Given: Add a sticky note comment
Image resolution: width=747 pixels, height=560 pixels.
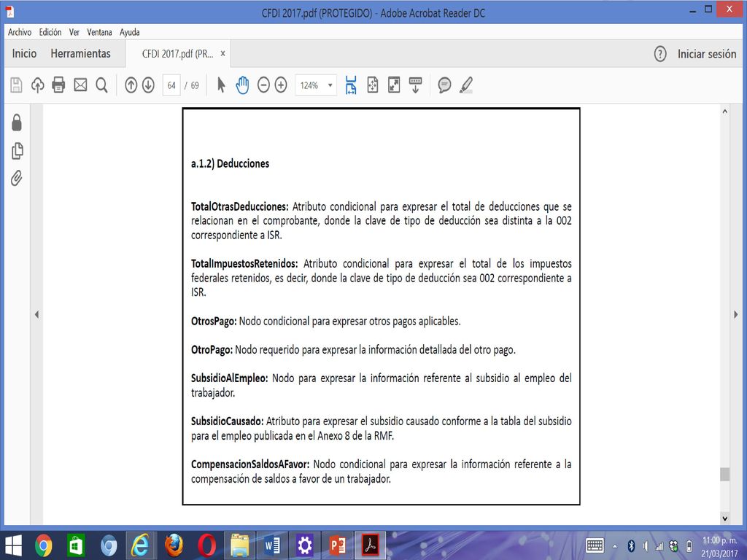Looking at the screenshot, I should 444,85.
